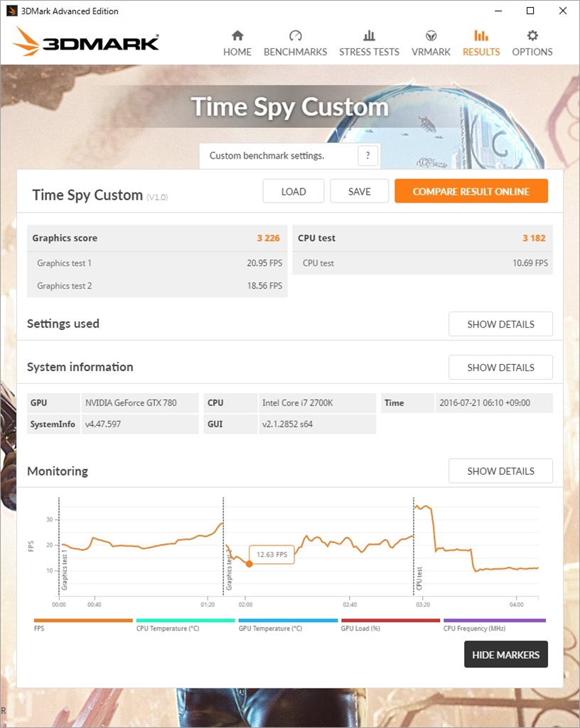
Task: Open the STRESS TESTS tab label
Action: tap(369, 52)
